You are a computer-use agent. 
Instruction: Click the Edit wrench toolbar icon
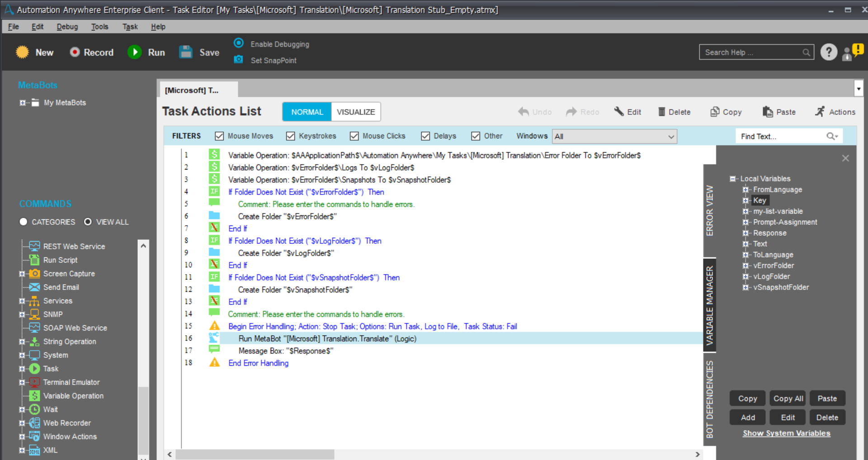click(619, 111)
